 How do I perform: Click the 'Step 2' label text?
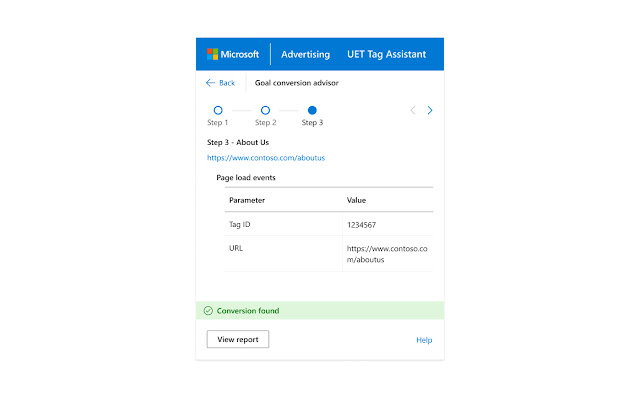pyautogui.click(x=266, y=122)
